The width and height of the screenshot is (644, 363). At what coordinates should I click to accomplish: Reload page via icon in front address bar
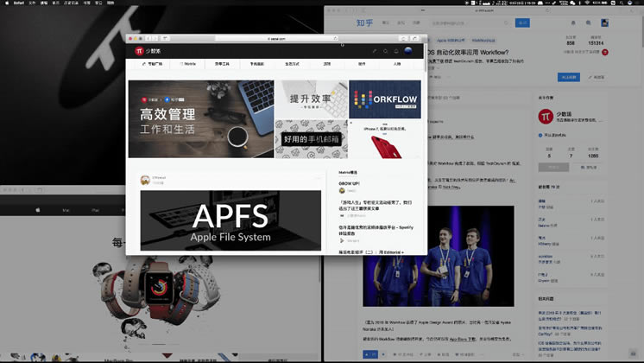tap(335, 38)
